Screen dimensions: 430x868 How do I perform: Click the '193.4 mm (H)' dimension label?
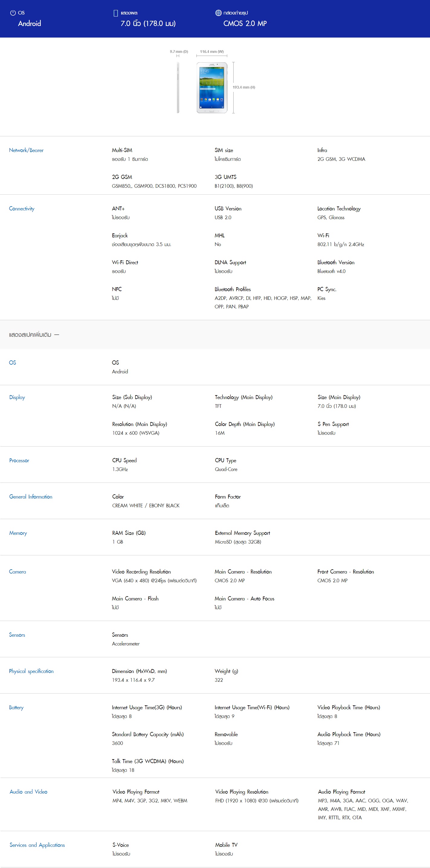(x=244, y=87)
